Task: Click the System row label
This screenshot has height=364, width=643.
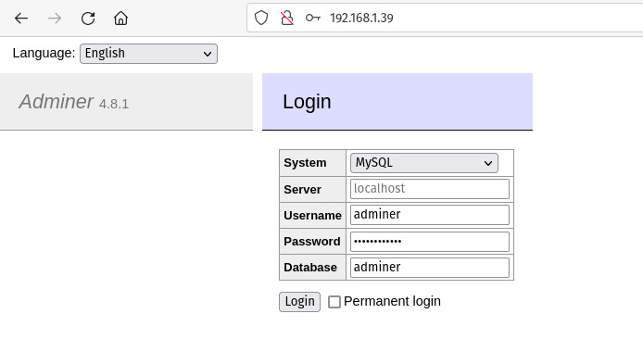Action: tap(305, 163)
